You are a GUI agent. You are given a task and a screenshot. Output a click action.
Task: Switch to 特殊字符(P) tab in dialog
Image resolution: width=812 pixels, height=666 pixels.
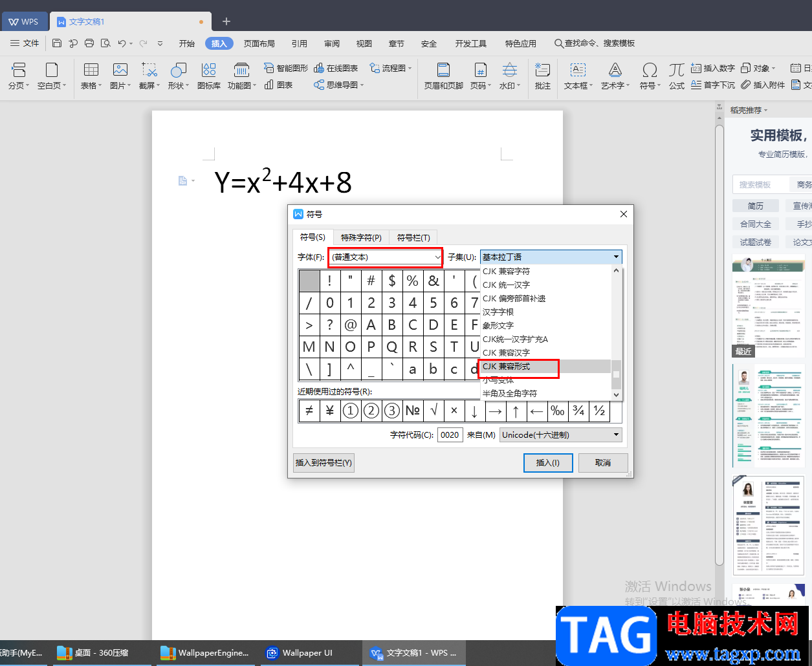(x=361, y=237)
